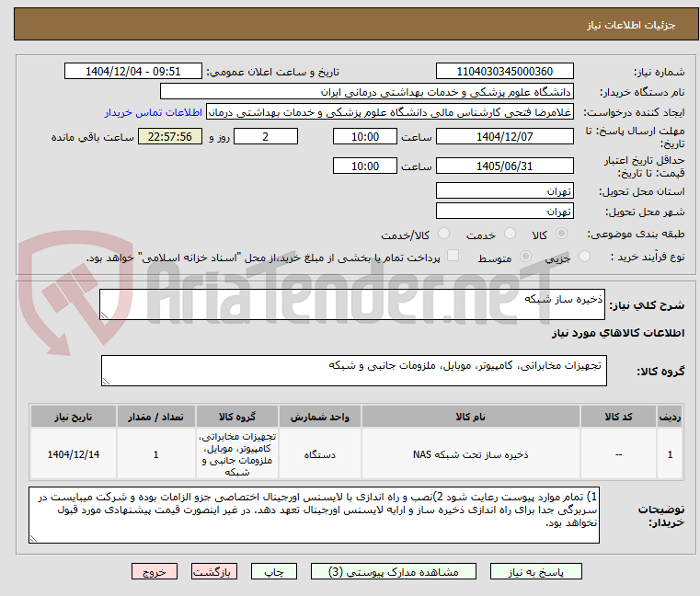
Task: Click the نام کالا column header
Action: pyautogui.click(x=471, y=417)
